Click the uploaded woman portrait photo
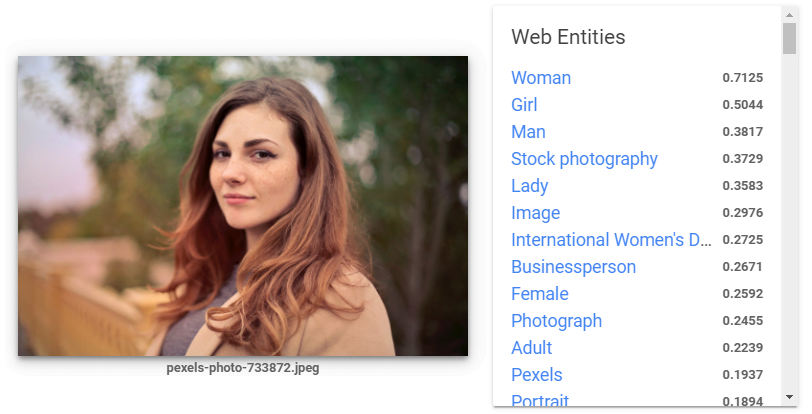This screenshot has width=812, height=414. (x=243, y=206)
